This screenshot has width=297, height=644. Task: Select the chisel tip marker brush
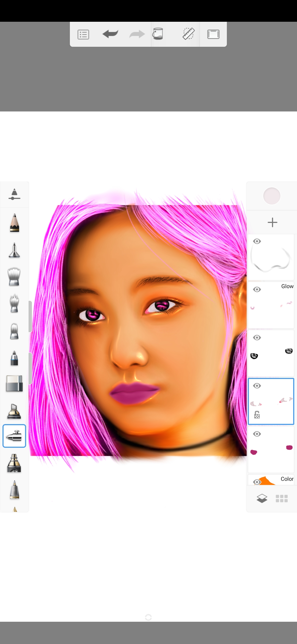pyautogui.click(x=14, y=411)
